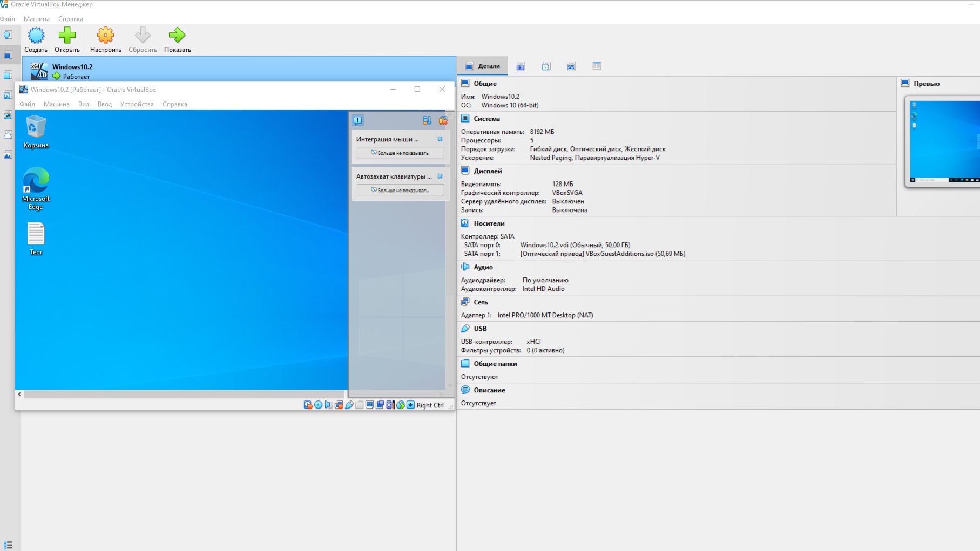
Task: Click the Сеть section heading
Action: (481, 302)
